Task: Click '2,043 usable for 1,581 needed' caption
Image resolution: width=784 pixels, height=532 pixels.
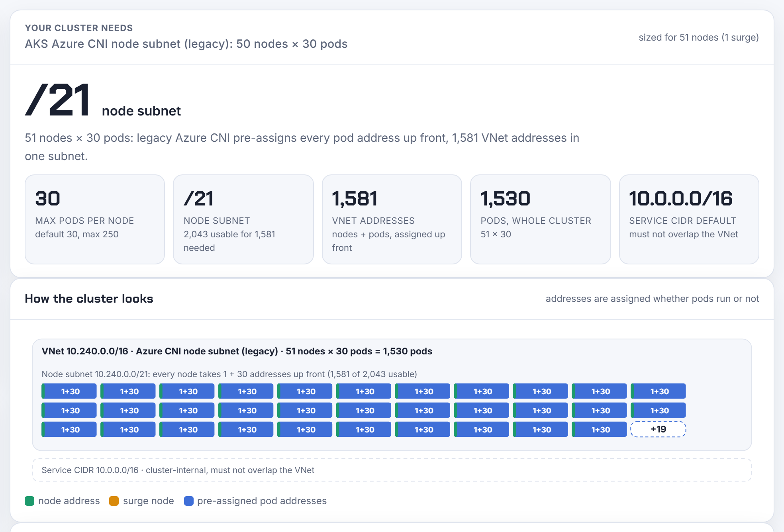Action: click(x=229, y=241)
